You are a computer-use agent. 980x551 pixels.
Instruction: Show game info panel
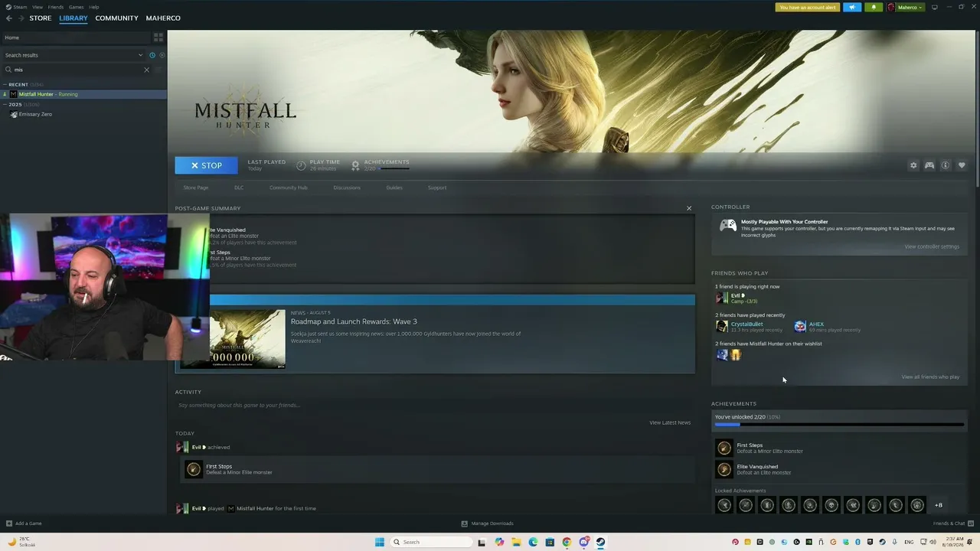[x=946, y=165]
